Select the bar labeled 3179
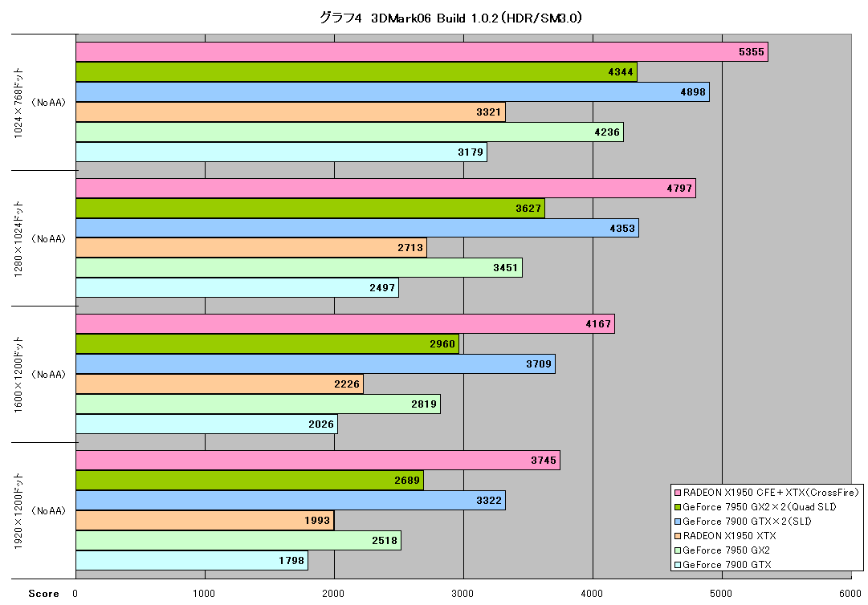This screenshot has height=605, width=868. pos(281,152)
